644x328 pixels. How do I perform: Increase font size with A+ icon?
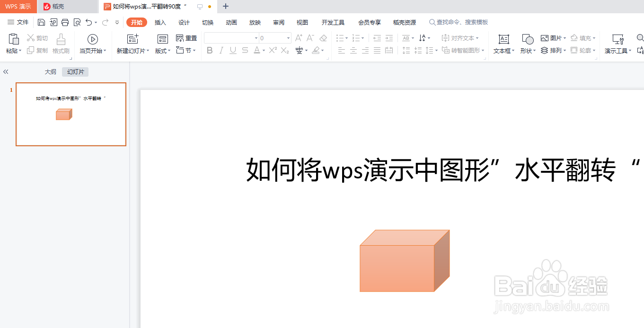tap(299, 38)
